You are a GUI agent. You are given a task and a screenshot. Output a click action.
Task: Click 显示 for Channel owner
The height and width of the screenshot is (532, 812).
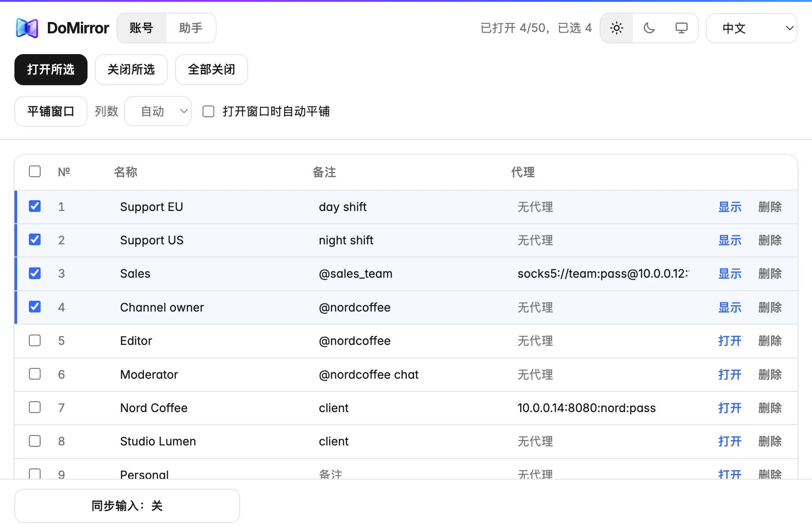[730, 307]
